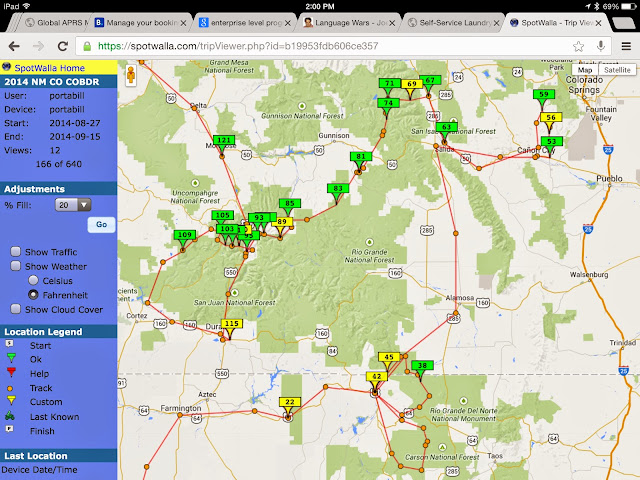
Task: Click the secure lock icon in address bar
Action: coord(87,46)
